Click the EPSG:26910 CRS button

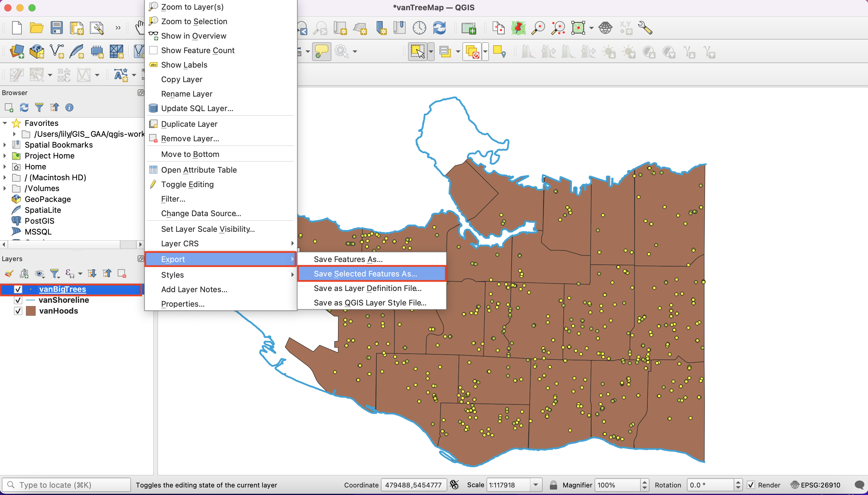815,485
